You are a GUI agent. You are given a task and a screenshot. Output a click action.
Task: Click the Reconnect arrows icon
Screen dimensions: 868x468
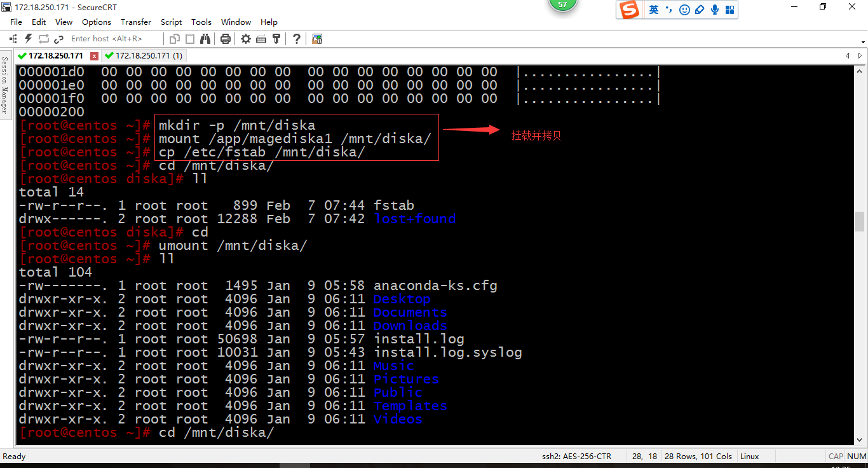[x=44, y=39]
